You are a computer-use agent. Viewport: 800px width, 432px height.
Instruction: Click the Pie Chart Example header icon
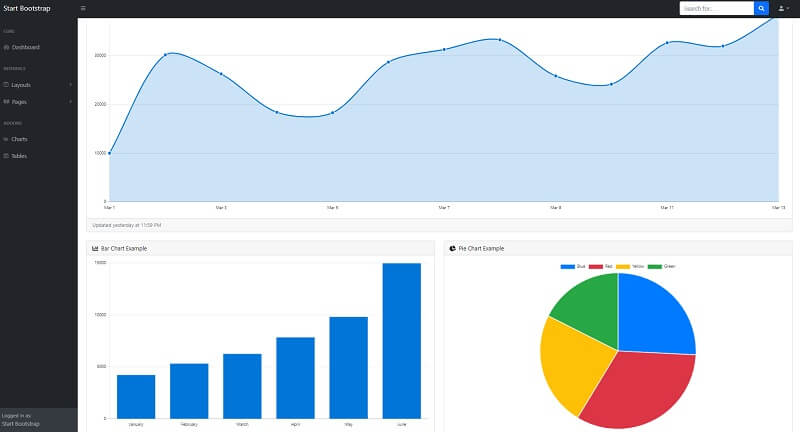[452, 248]
